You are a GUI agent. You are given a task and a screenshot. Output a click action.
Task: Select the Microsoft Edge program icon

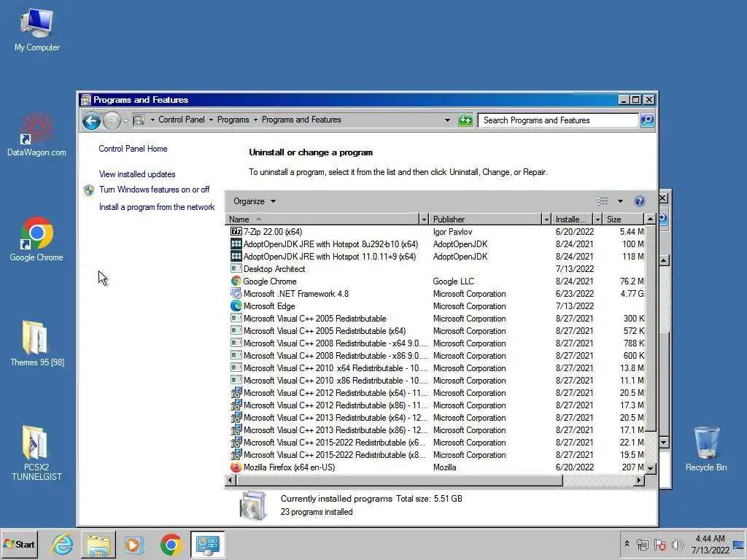236,306
